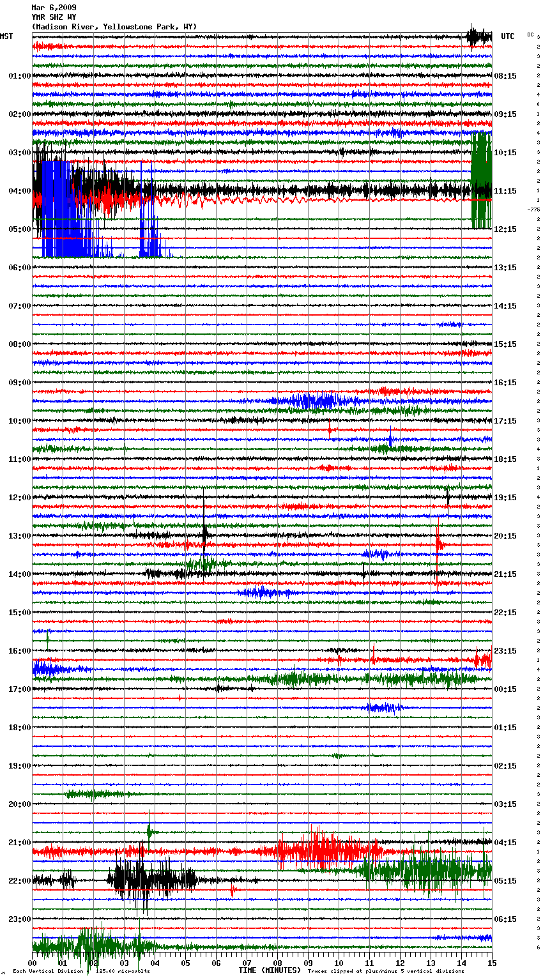Click the '08' minute tick label
543x980 pixels.
277,963
